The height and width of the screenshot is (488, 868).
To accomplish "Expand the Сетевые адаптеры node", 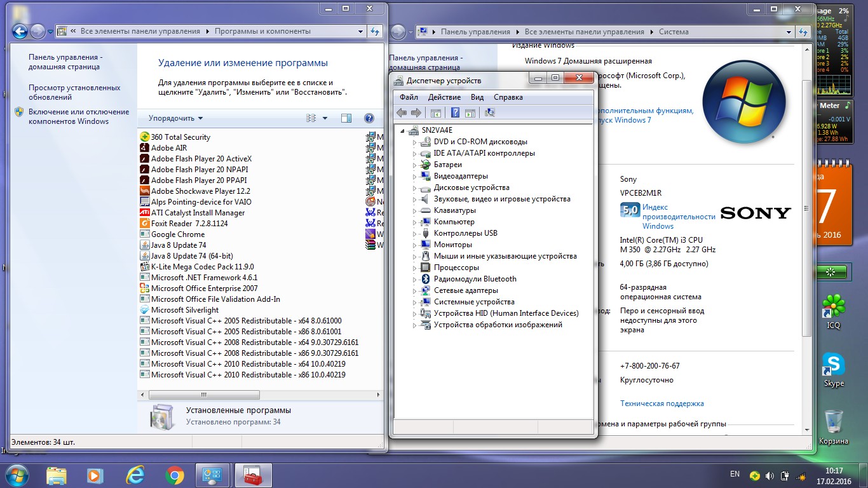I will pos(414,290).
